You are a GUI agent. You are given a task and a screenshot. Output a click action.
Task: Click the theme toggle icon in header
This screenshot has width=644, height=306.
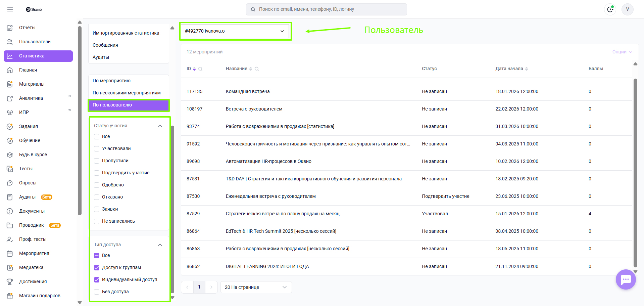610,9
